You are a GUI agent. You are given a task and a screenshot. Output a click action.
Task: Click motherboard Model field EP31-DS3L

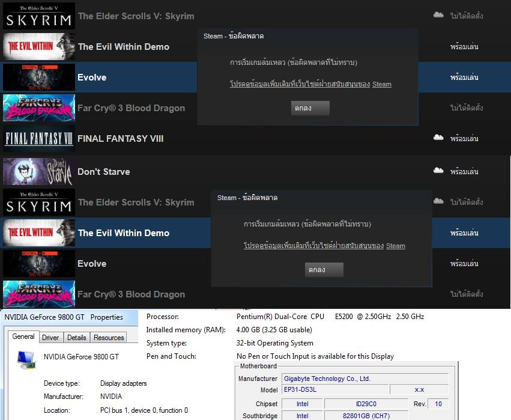[x=335, y=390]
